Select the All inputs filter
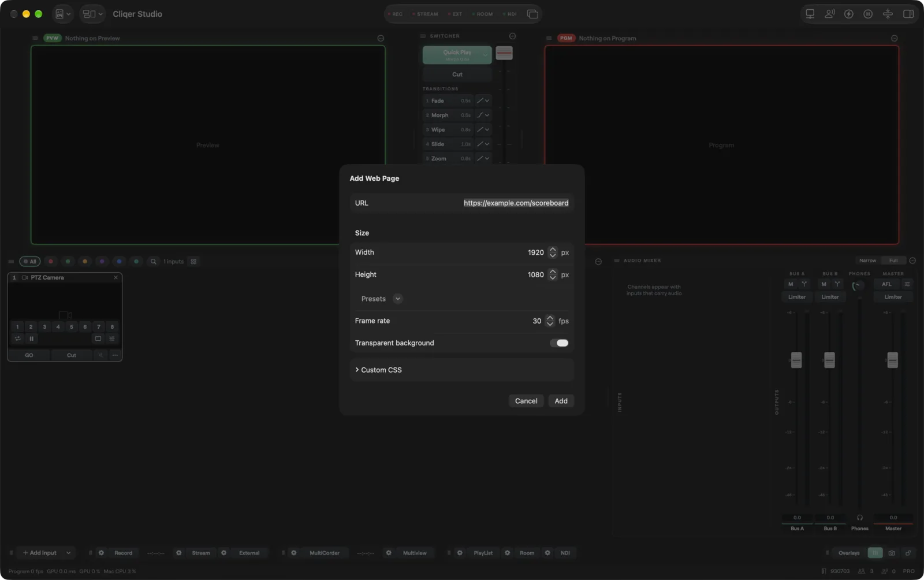This screenshot has width=924, height=580. [x=30, y=262]
